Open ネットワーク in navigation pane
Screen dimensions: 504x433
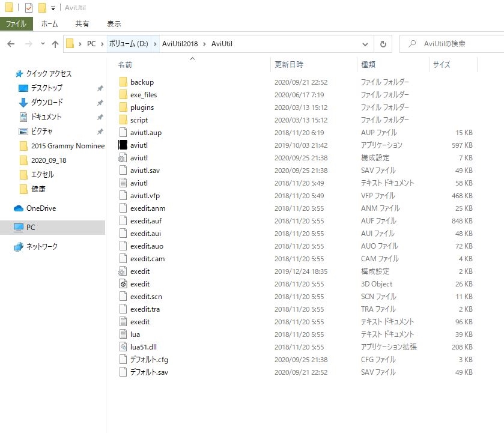[35, 247]
